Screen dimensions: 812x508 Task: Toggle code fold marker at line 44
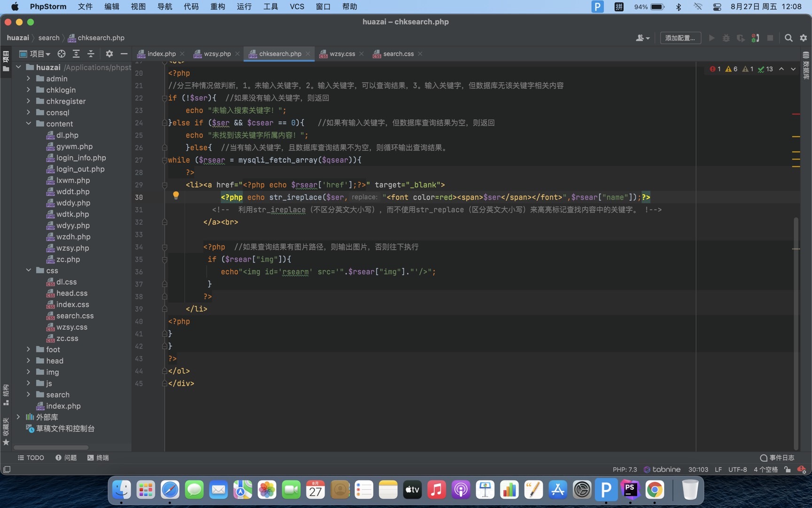coord(164,371)
